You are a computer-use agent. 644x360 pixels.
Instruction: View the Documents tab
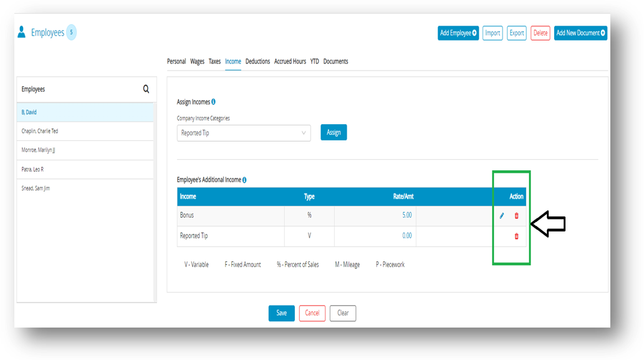(x=336, y=61)
